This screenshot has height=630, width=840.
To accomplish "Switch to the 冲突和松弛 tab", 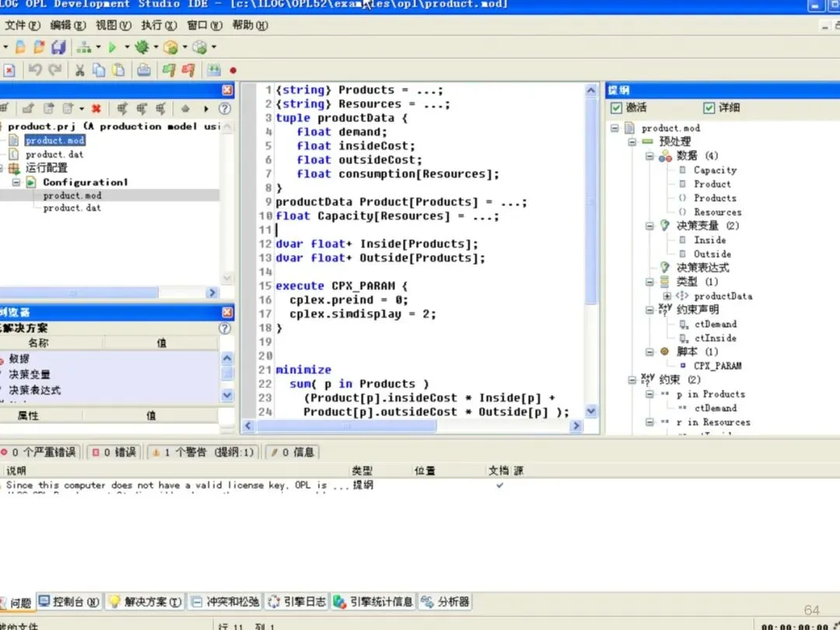I will point(226,601).
